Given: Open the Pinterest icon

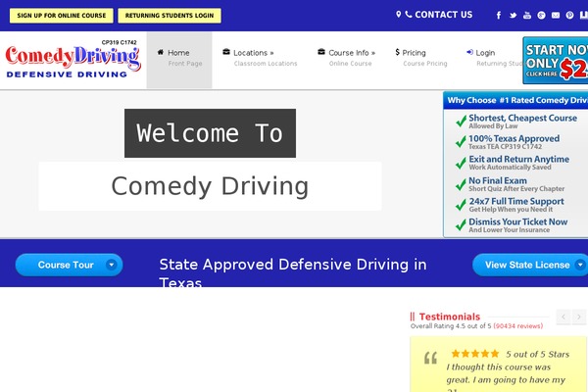Looking at the screenshot, I should tap(569, 16).
